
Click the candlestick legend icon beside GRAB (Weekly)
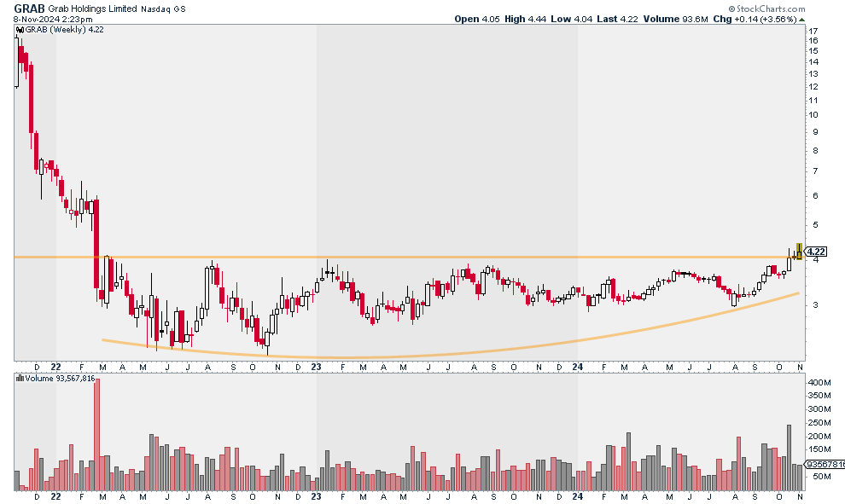(x=20, y=30)
